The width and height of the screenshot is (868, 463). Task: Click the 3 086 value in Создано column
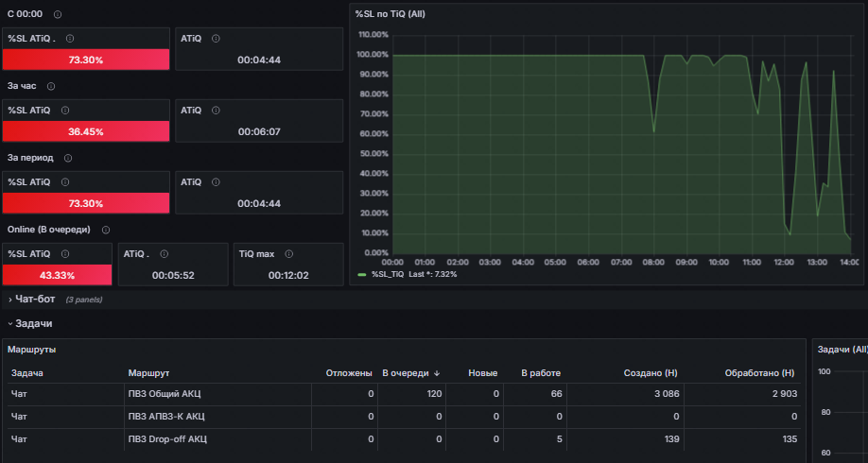(x=667, y=394)
